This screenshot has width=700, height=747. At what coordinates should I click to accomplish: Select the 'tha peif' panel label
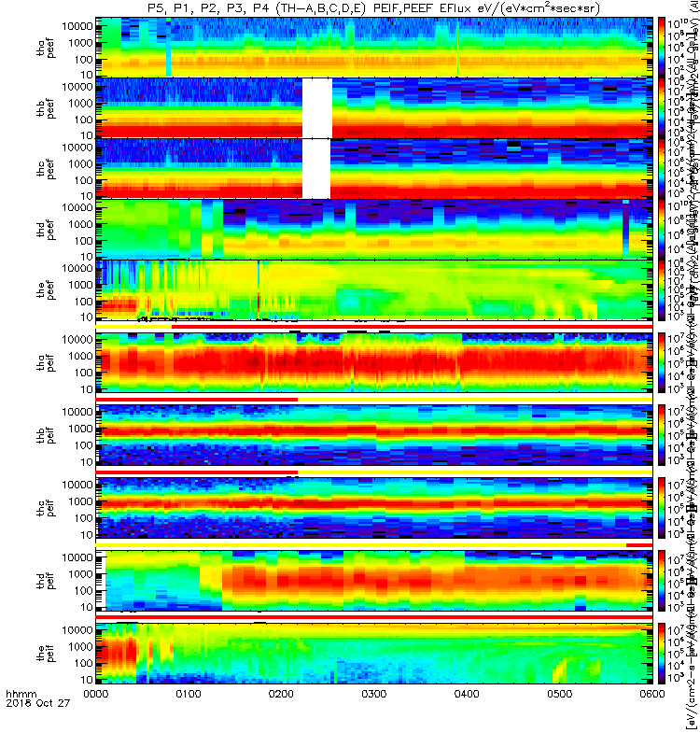(x=46, y=362)
